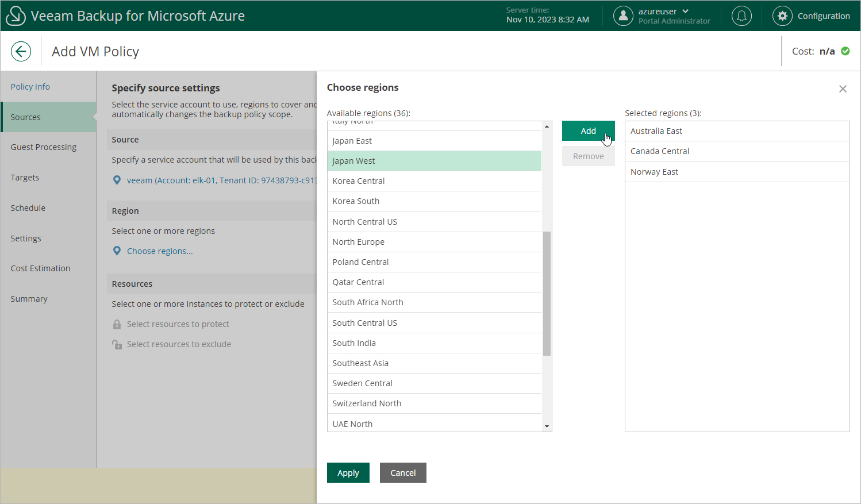Image resolution: width=861 pixels, height=504 pixels.
Task: Click Select resources to protect
Action: coord(178,324)
